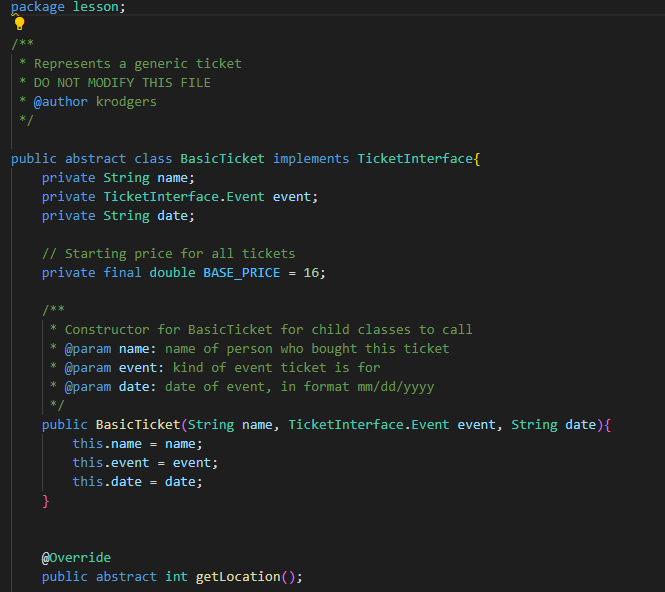Click comment 'DO NOT MODIFY THIS FILE'

pyautogui.click(x=122, y=83)
